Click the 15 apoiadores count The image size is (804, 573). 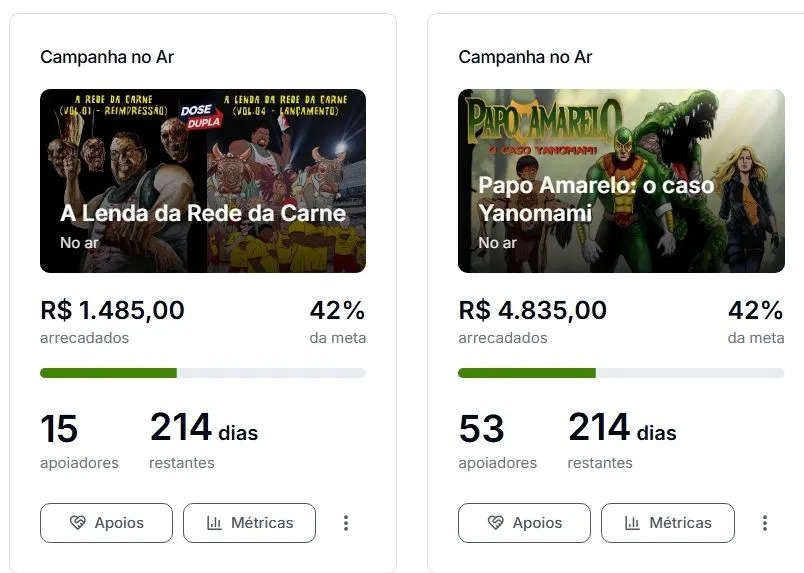[x=59, y=428]
